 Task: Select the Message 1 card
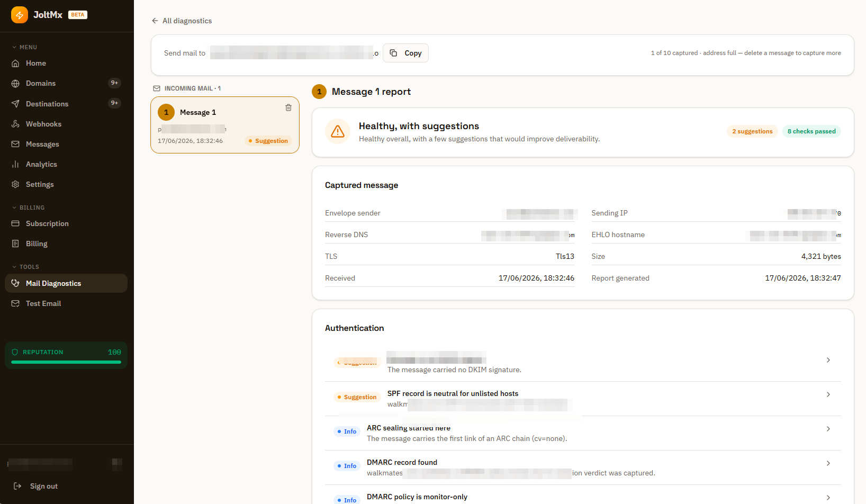point(225,125)
